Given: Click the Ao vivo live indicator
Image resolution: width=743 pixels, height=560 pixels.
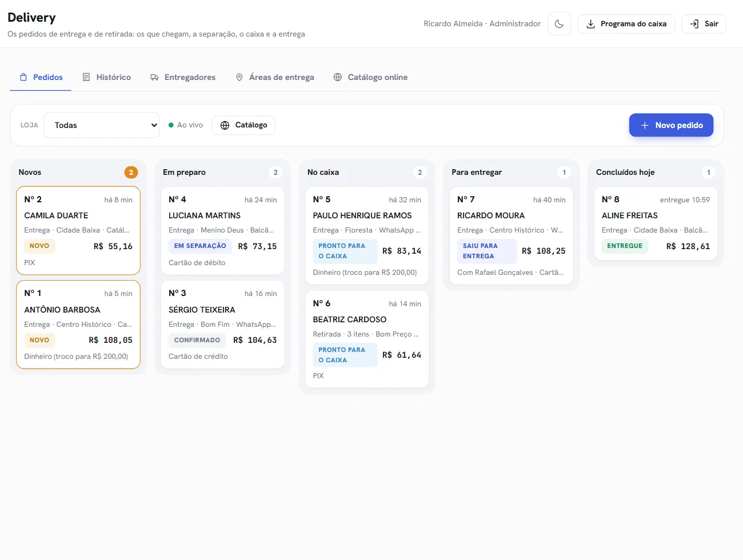Looking at the screenshot, I should click(186, 125).
